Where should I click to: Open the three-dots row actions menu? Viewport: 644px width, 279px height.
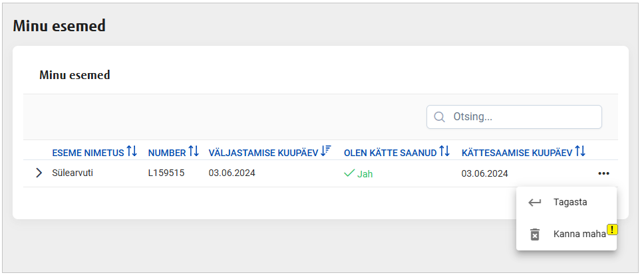click(603, 173)
